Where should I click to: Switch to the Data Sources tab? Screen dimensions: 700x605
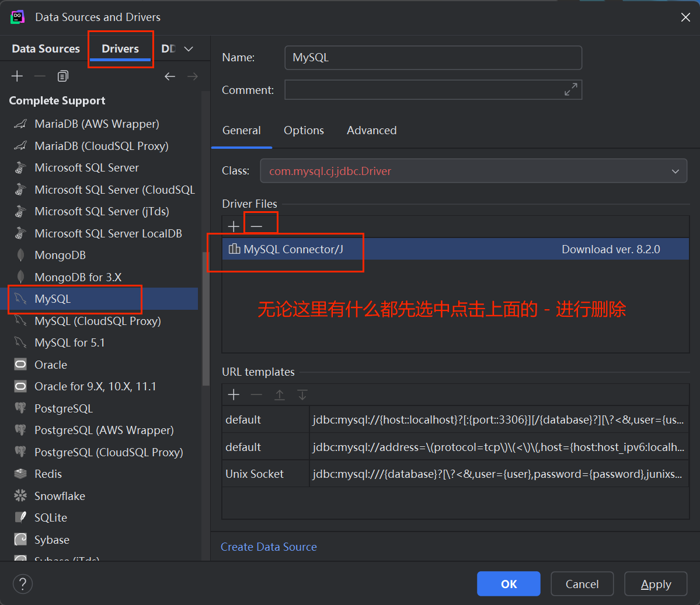pos(46,48)
